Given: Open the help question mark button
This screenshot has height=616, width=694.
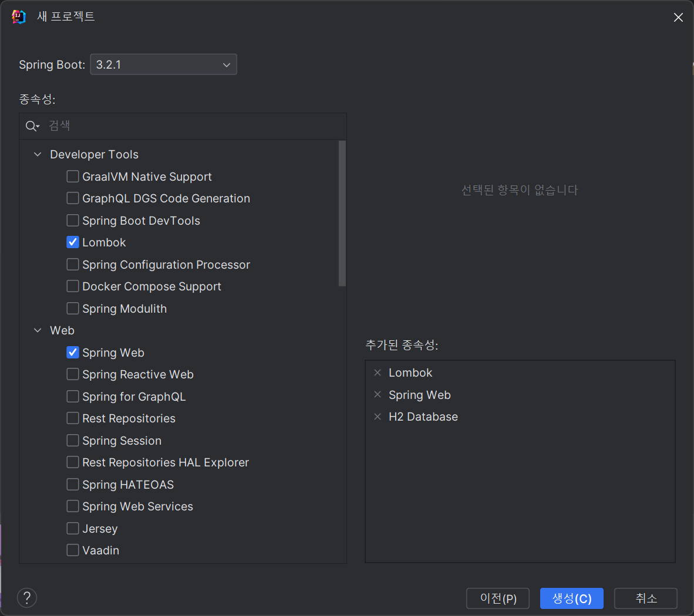Looking at the screenshot, I should point(27,598).
